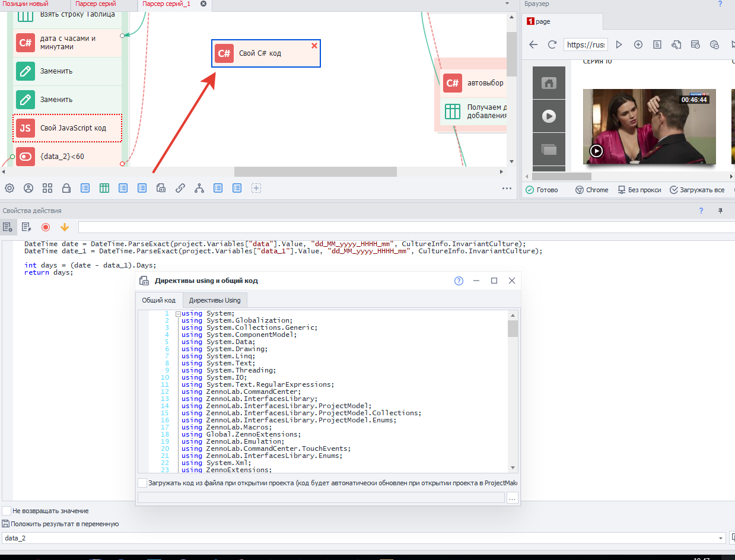Collapse the code block at line 1
Viewport: 735px width, 560px height.
[178, 313]
